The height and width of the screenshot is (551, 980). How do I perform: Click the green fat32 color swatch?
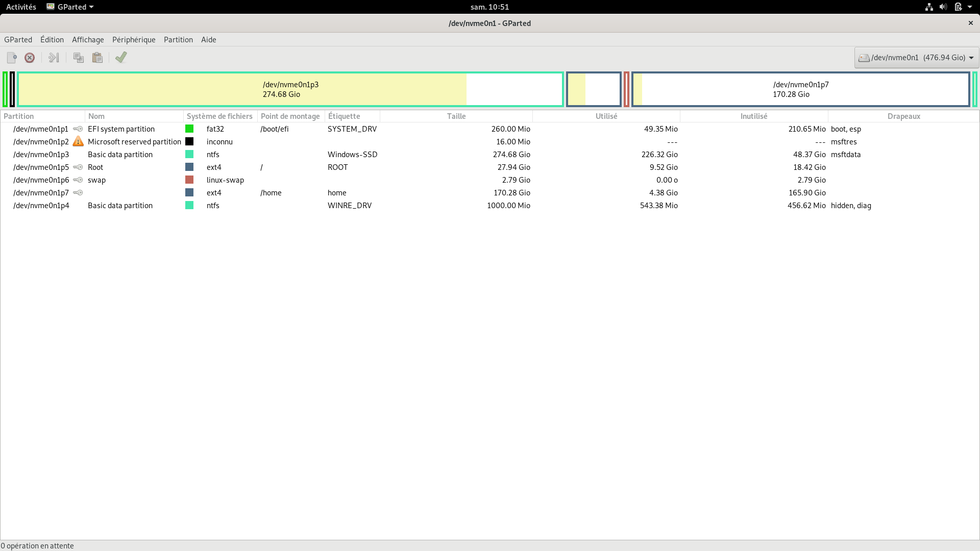point(189,129)
